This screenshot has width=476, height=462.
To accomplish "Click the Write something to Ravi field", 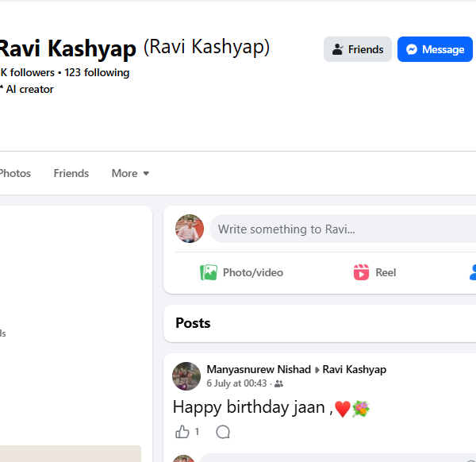I will tap(343, 229).
